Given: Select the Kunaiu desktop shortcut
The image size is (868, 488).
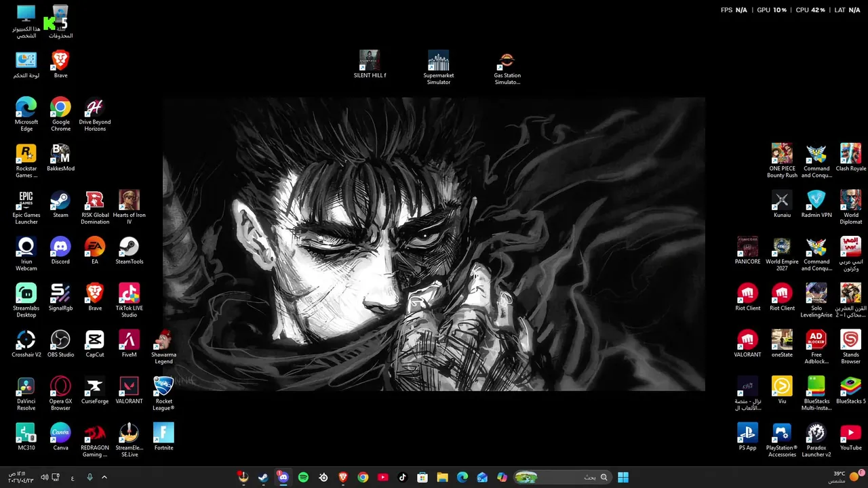Looking at the screenshot, I should coord(782,204).
